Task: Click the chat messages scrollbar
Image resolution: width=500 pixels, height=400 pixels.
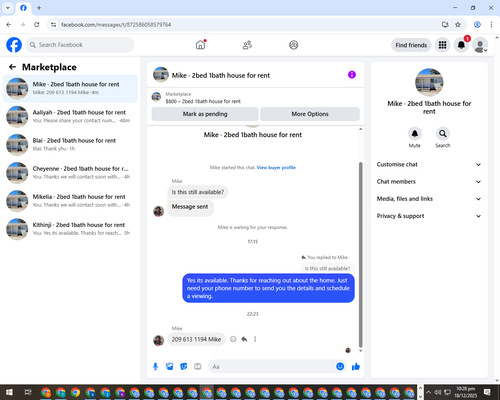Action: (x=360, y=255)
